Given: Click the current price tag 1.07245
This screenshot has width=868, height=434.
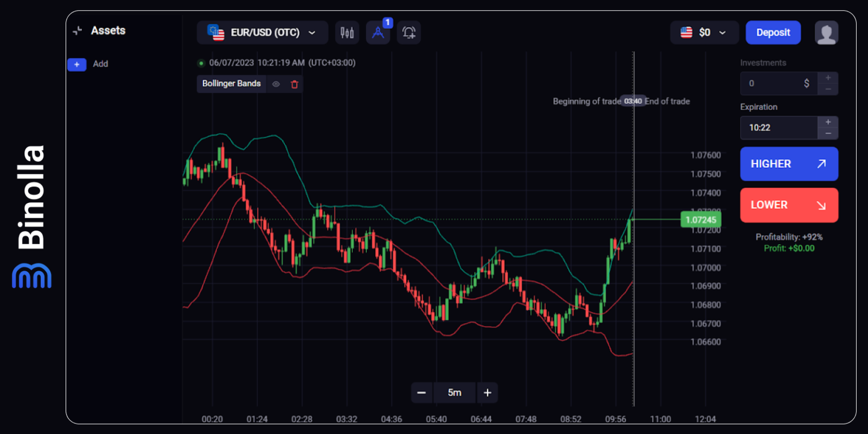Looking at the screenshot, I should (x=701, y=219).
